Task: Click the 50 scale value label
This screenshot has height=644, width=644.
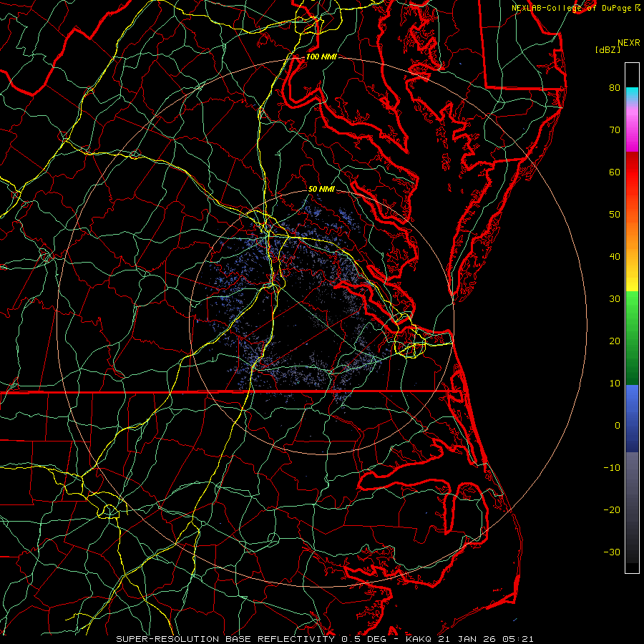Action: point(614,215)
